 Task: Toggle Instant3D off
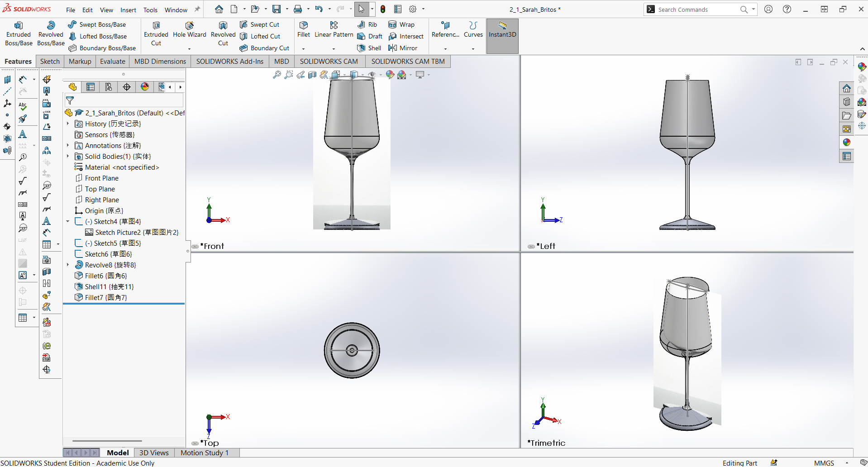(502, 33)
